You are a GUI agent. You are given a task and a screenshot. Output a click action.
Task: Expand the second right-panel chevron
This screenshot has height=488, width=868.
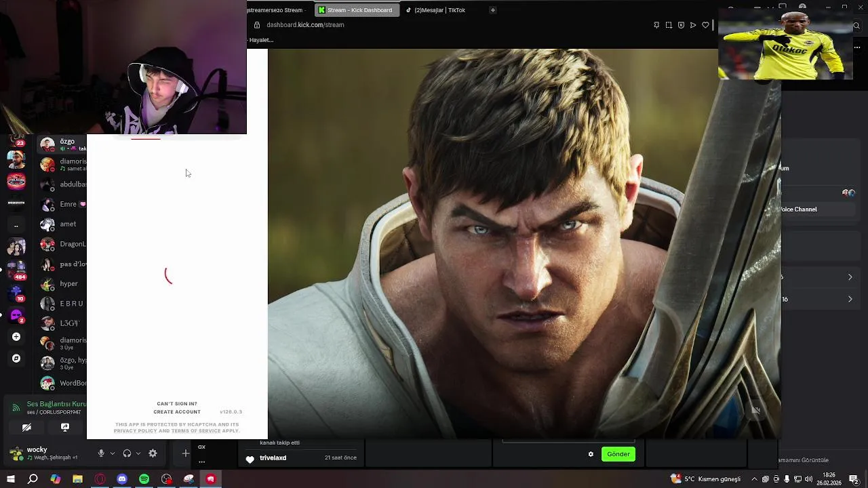(x=850, y=299)
